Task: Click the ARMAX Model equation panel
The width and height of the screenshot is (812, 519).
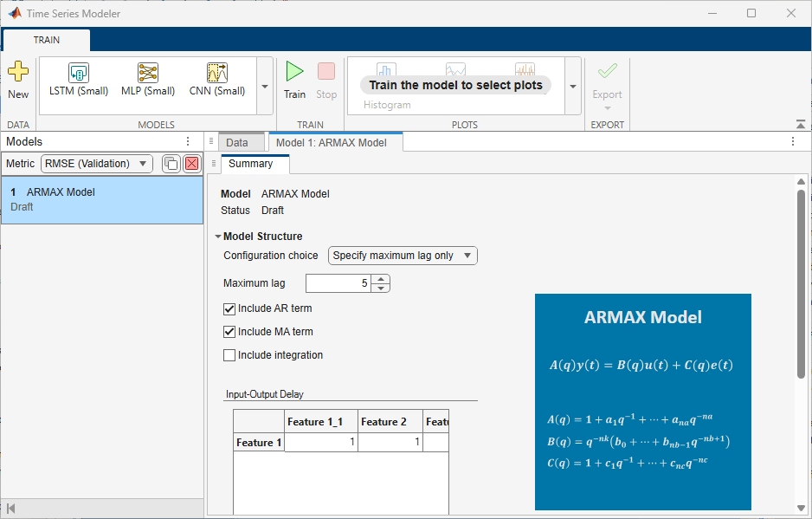Action: (x=642, y=402)
